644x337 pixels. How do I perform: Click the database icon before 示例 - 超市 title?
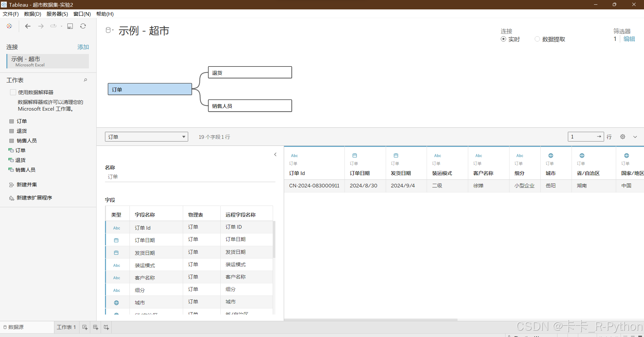[x=108, y=30]
